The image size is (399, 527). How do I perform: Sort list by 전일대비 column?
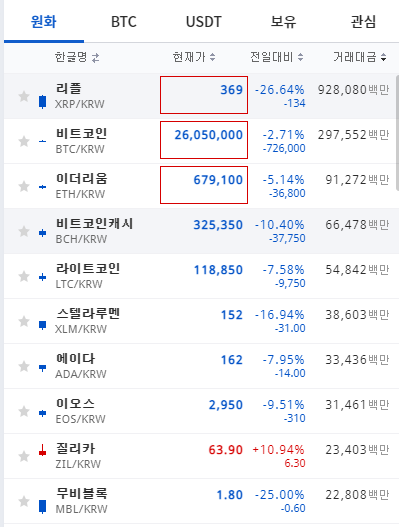[x=277, y=57]
